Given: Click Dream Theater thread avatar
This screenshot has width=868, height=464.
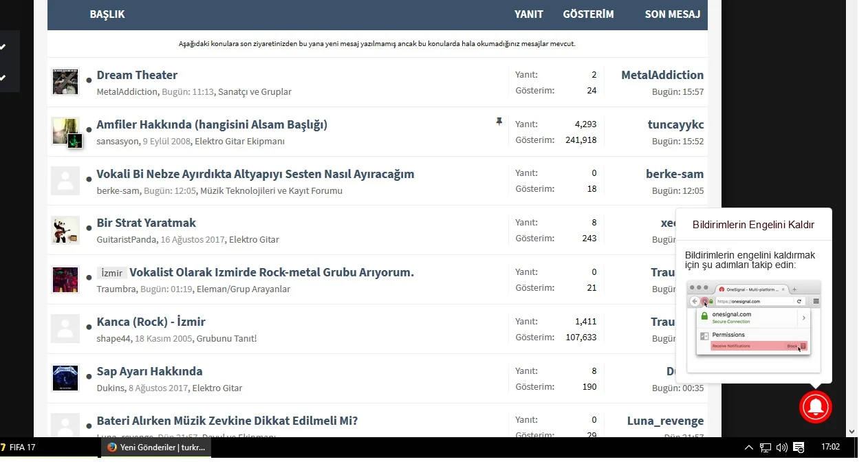Looking at the screenshot, I should (x=65, y=82).
